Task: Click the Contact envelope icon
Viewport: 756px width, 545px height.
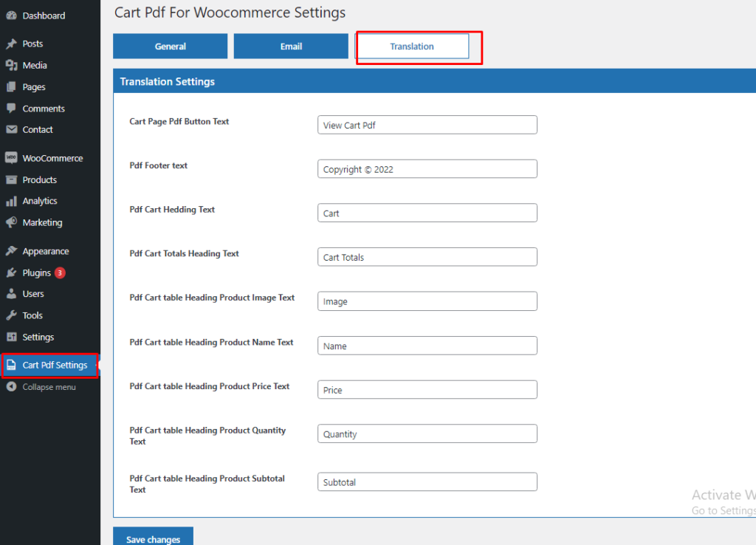Action: coord(12,129)
